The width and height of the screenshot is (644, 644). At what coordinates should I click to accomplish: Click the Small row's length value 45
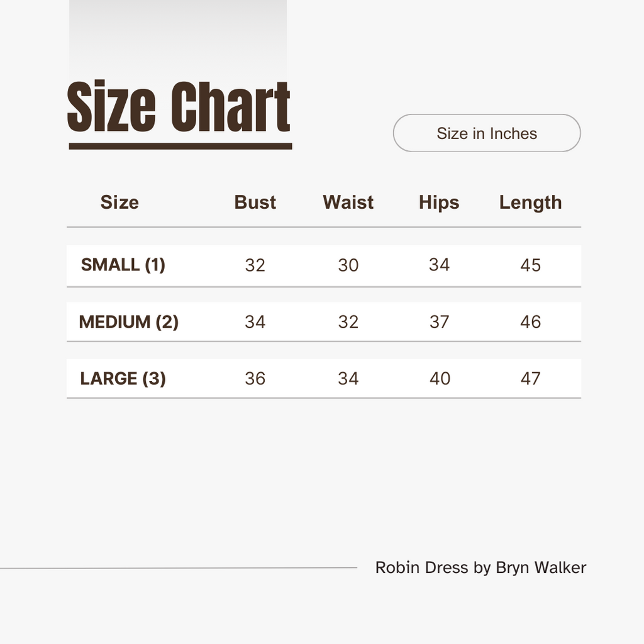[530, 265]
